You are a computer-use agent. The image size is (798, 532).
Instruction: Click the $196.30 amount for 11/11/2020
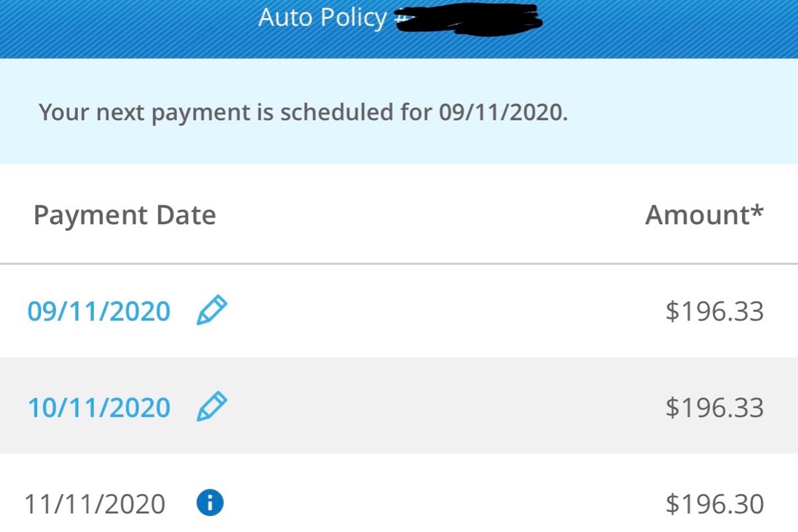pyautogui.click(x=714, y=504)
